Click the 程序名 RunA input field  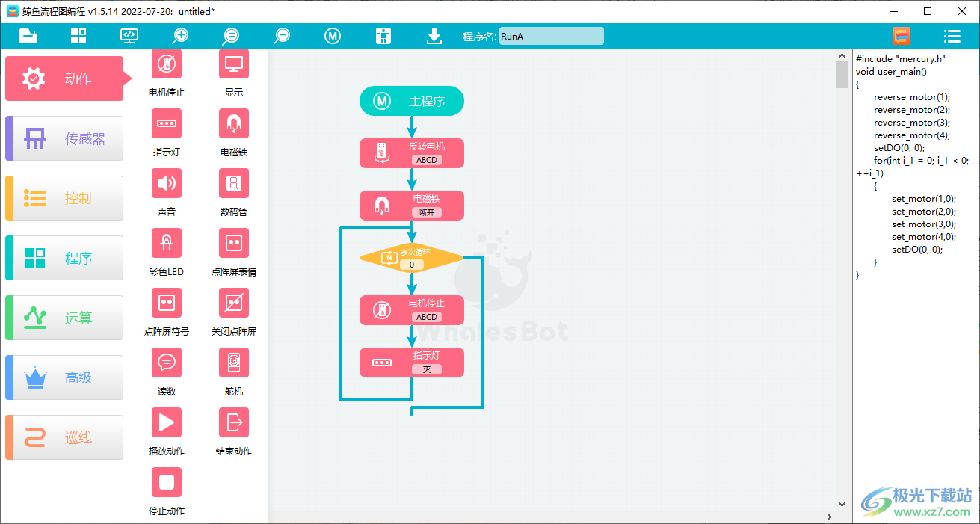pos(550,36)
